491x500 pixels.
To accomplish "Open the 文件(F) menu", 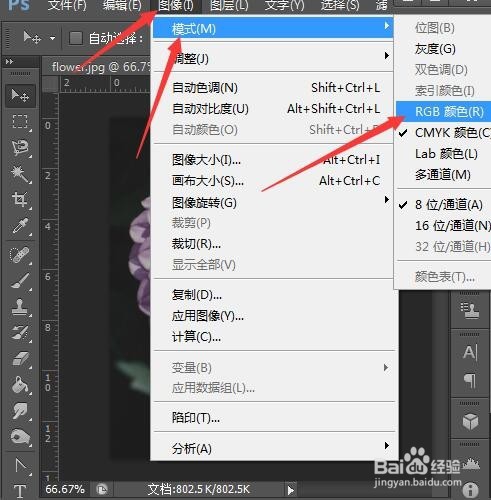I will coord(67,5).
